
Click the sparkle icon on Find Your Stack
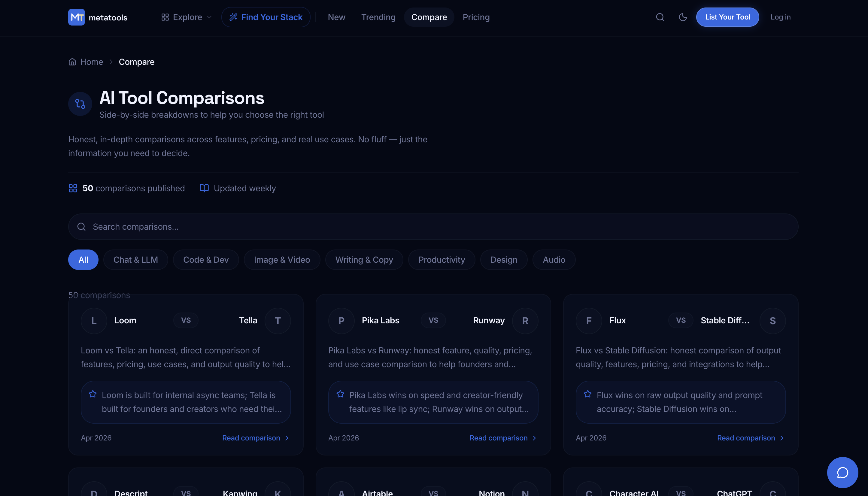coord(234,17)
